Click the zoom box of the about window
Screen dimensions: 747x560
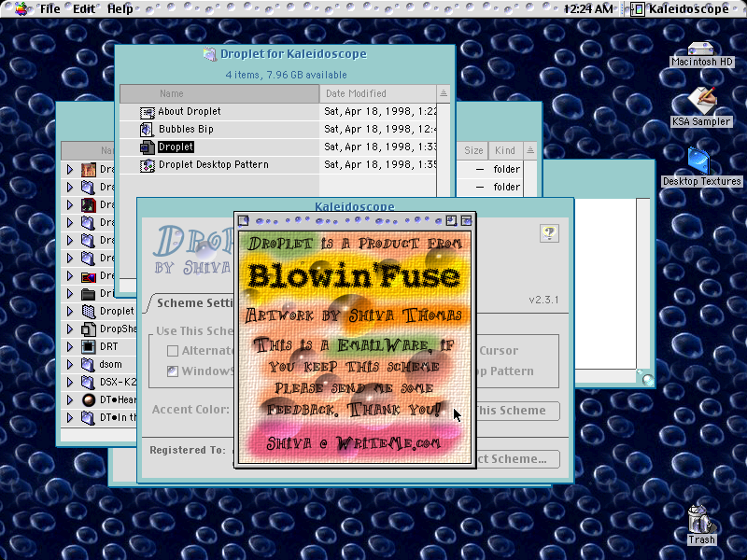451,220
